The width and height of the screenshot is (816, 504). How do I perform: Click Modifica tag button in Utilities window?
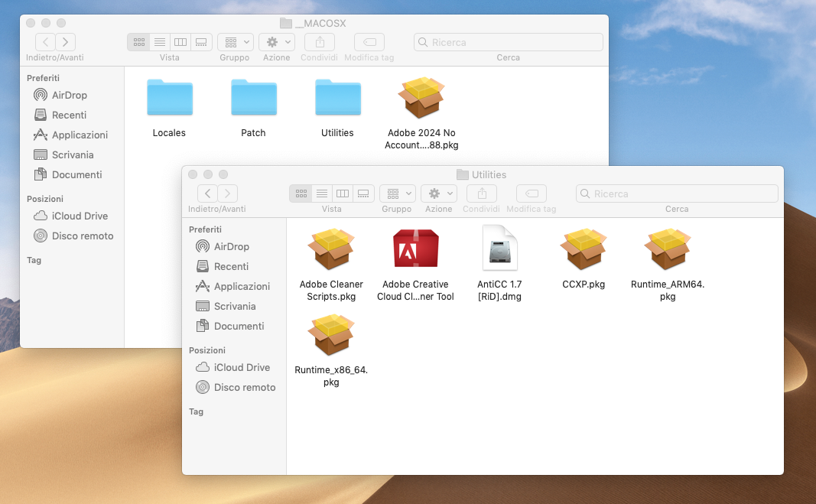tap(532, 193)
